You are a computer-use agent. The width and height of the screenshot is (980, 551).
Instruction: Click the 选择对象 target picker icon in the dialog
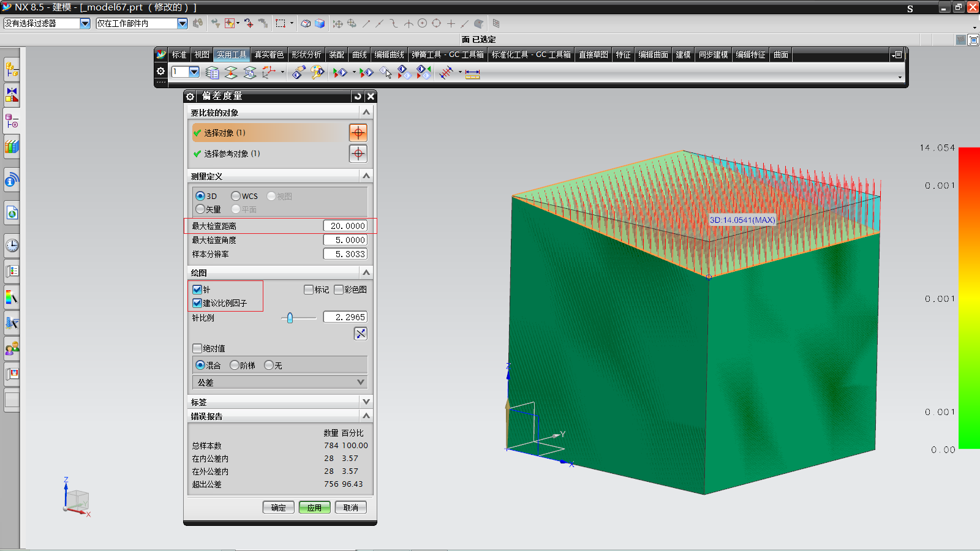point(358,132)
